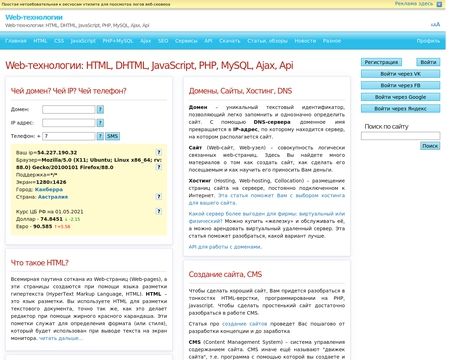Screen dimensions: 450x360
Task: Click the euro rate '90.585'
Action: (x=43, y=226)
